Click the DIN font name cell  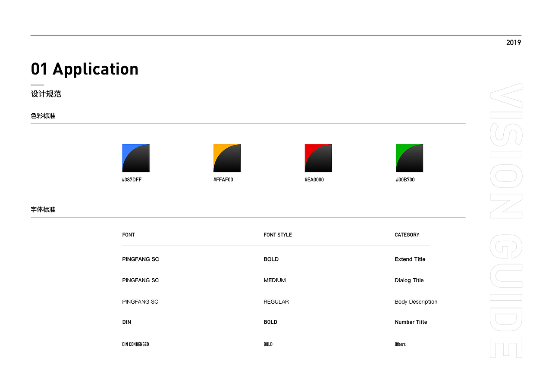127,322
